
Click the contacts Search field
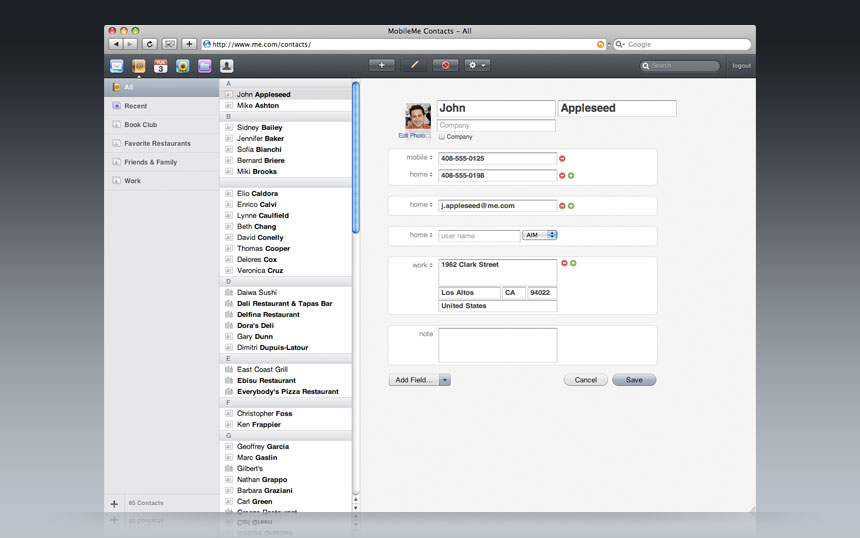[x=680, y=66]
